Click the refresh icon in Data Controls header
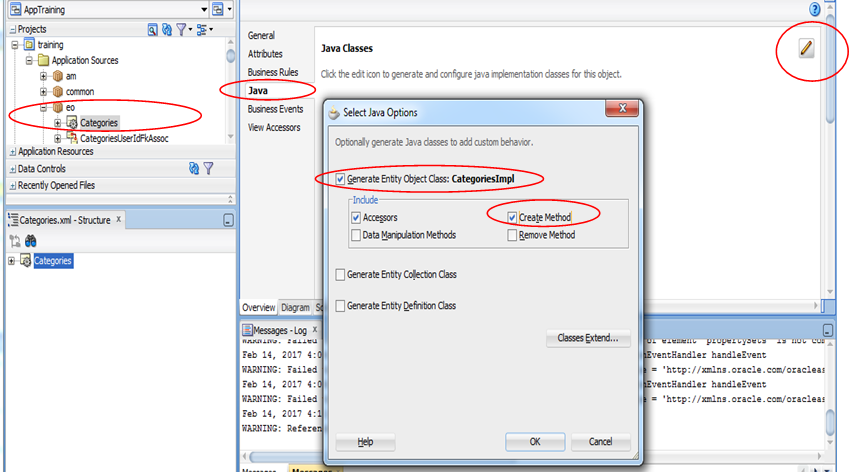This screenshot has height=472, width=849. click(x=193, y=169)
